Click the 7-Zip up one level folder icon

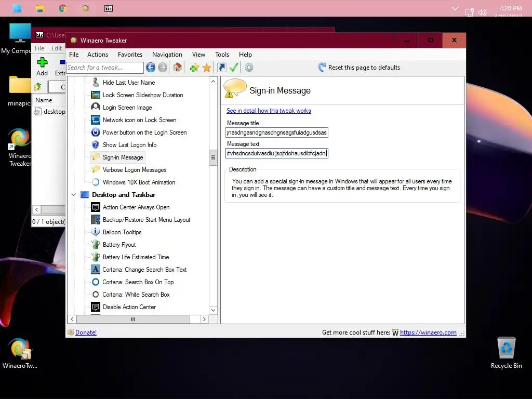tap(37, 87)
